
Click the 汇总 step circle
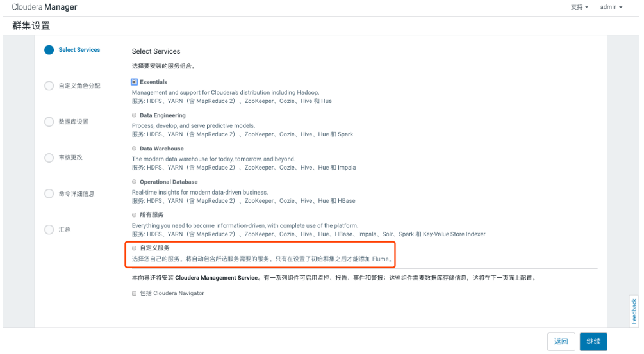point(49,229)
